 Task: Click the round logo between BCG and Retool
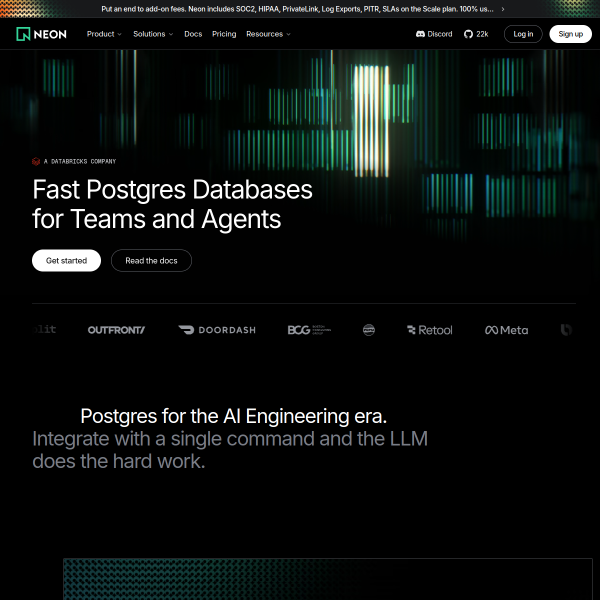coord(369,330)
